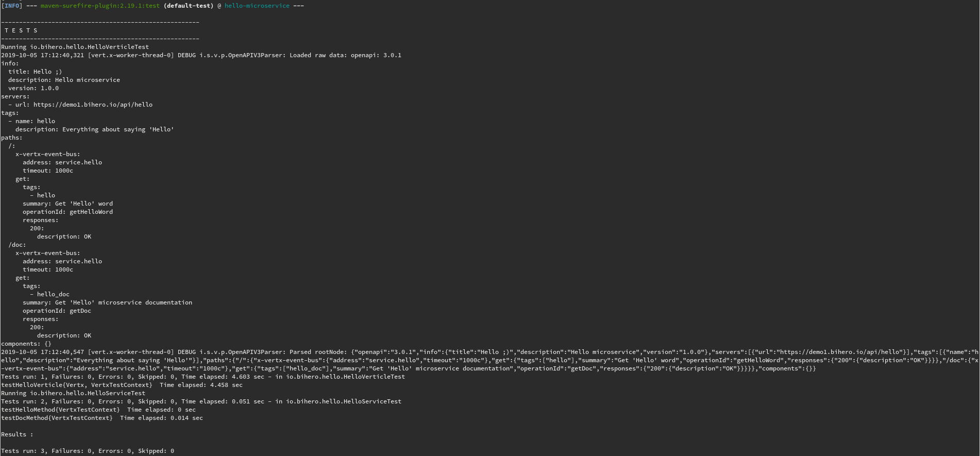
Task: Click the 'paths:' YAML key
Action: click(x=12, y=138)
